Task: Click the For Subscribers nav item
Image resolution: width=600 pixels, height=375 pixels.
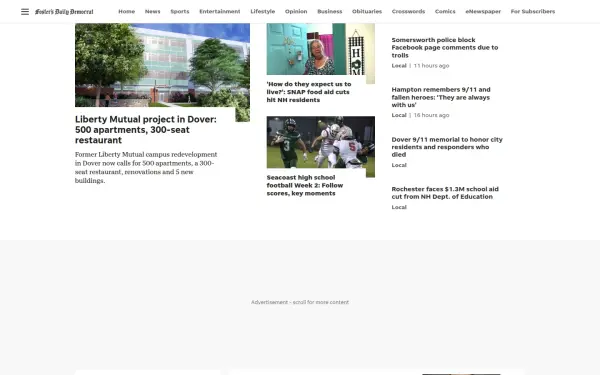Action: click(533, 11)
